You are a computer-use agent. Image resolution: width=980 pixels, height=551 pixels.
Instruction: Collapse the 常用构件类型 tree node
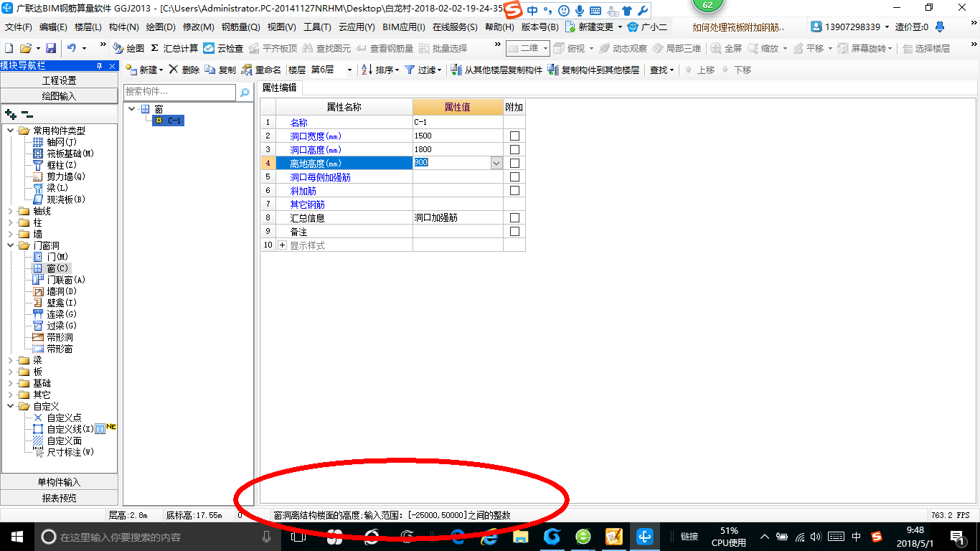point(11,131)
